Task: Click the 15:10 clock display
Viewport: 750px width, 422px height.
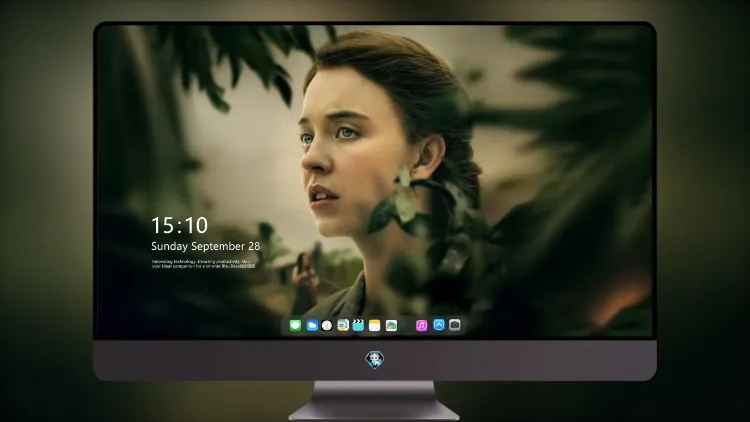Action: 179,225
